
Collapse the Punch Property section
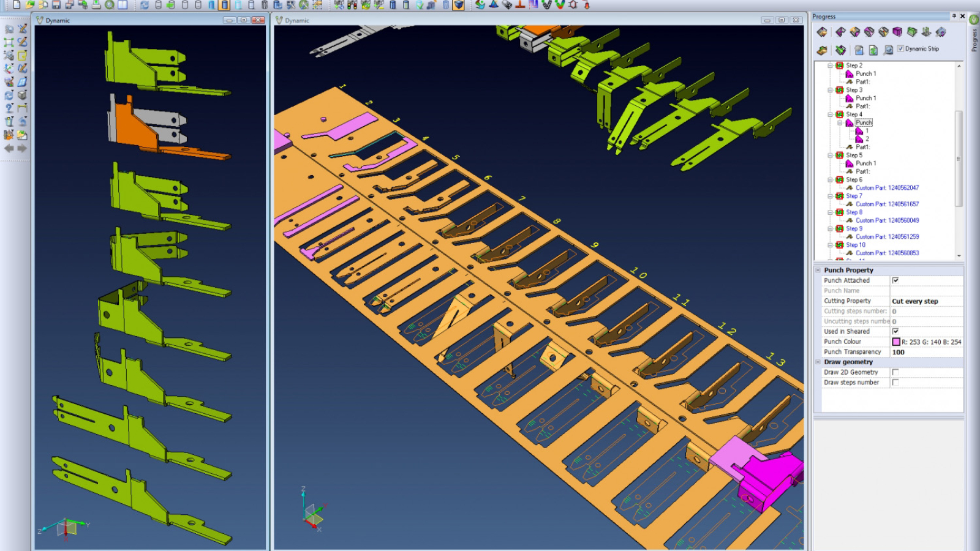pyautogui.click(x=818, y=270)
